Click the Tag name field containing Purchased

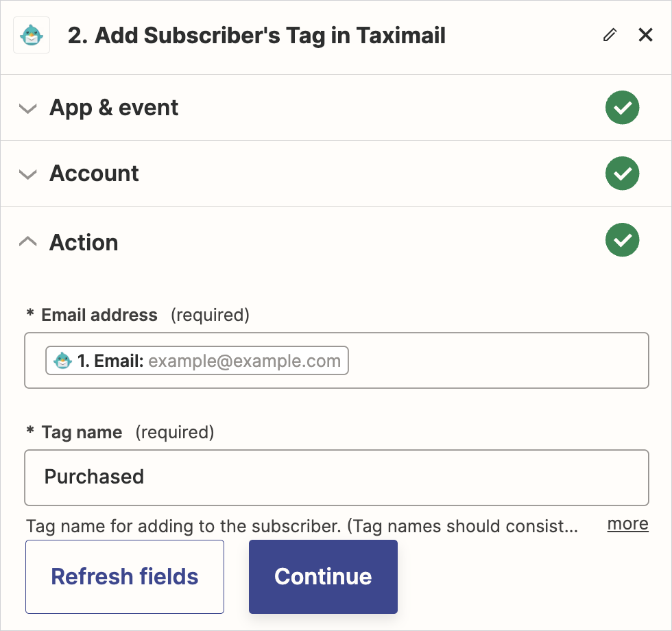336,477
